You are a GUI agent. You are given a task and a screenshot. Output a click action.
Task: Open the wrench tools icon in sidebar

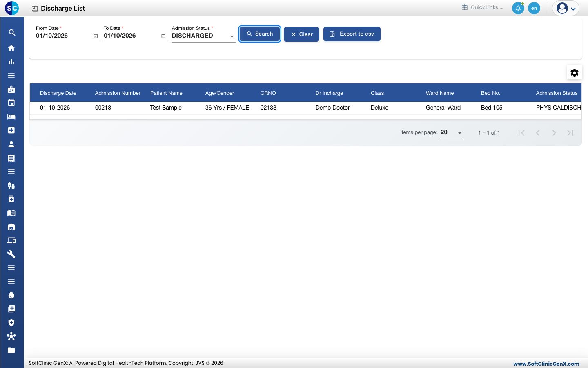[x=11, y=254]
